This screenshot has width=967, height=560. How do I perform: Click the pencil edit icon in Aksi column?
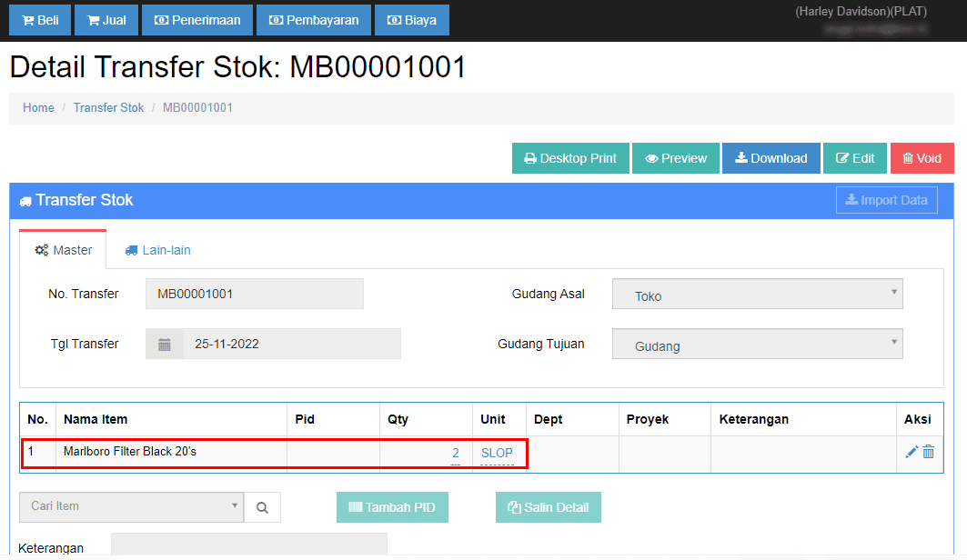(912, 452)
